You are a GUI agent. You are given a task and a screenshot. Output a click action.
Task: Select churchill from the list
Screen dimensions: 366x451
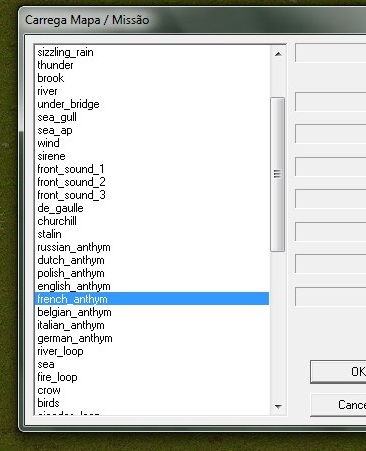click(x=152, y=221)
